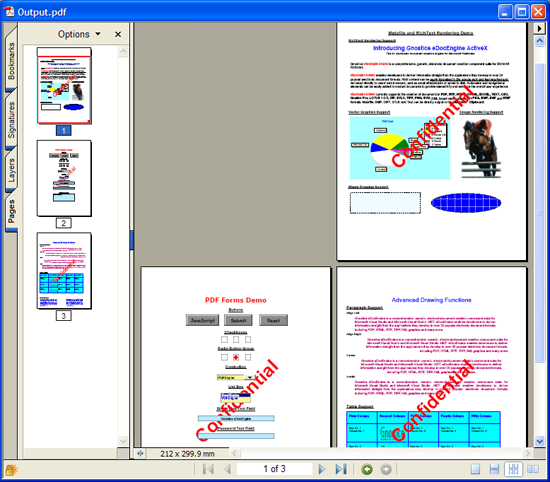The height and width of the screenshot is (482, 550).
Task: Open the ComboBox dropdown in PDF form
Action: point(250,377)
